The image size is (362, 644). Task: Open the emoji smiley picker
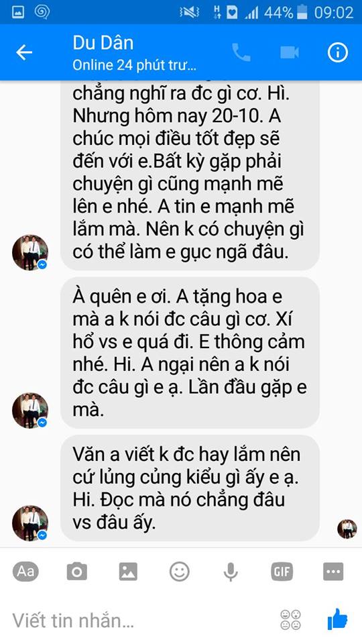tap(180, 572)
